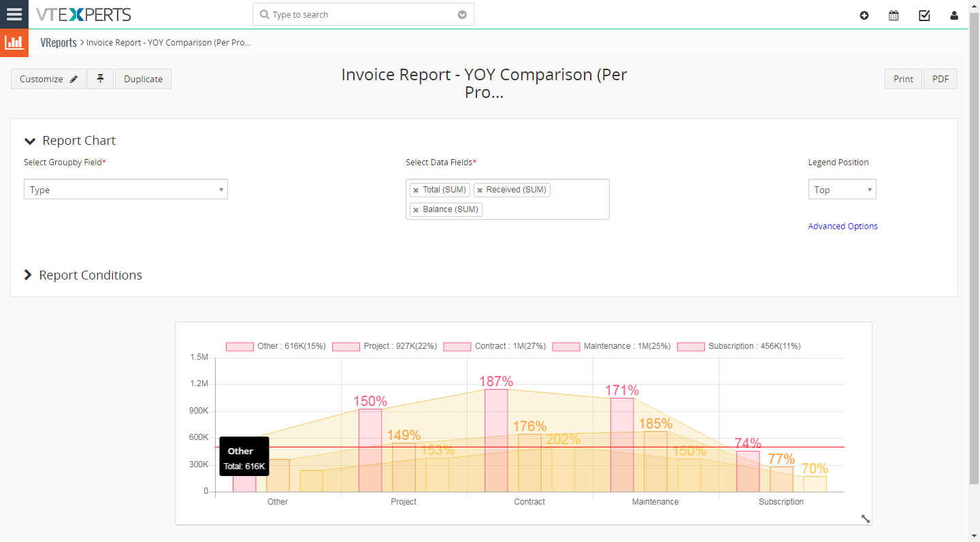This screenshot has height=542, width=980.
Task: Click the Customize button
Action: click(x=49, y=79)
